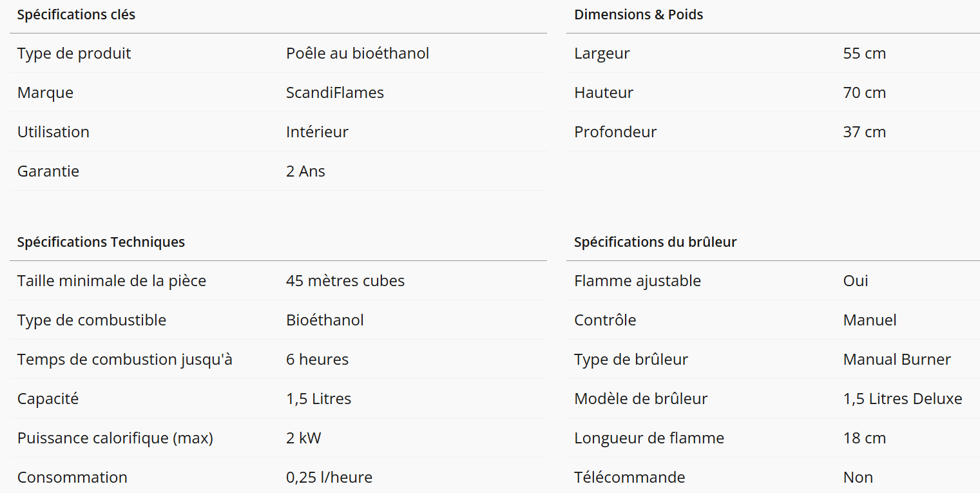Click the 45 mètres cubes value
This screenshot has width=980, height=493.
click(x=345, y=281)
